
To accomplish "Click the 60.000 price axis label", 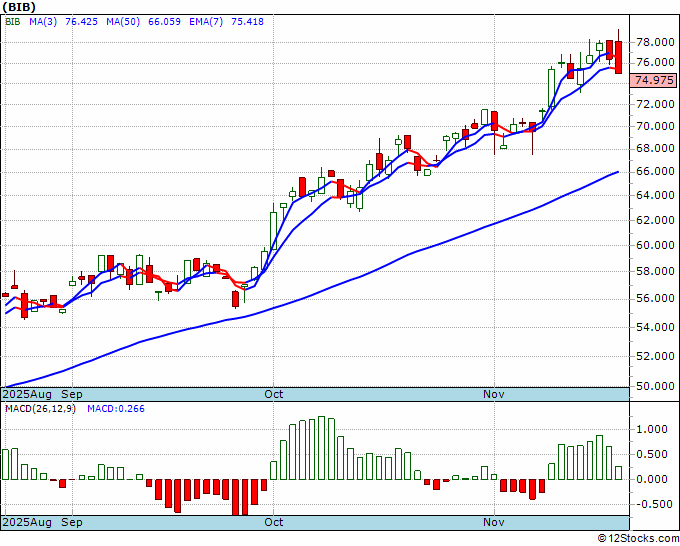I will tap(655, 245).
